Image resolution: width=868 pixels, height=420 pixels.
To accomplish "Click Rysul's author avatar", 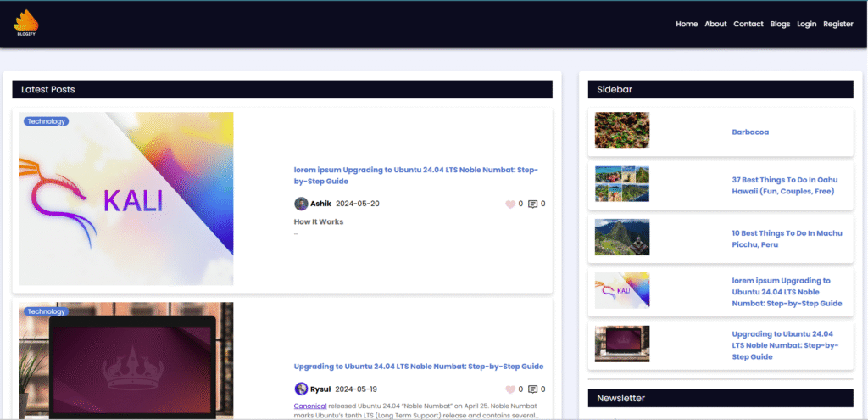I will pos(301,389).
